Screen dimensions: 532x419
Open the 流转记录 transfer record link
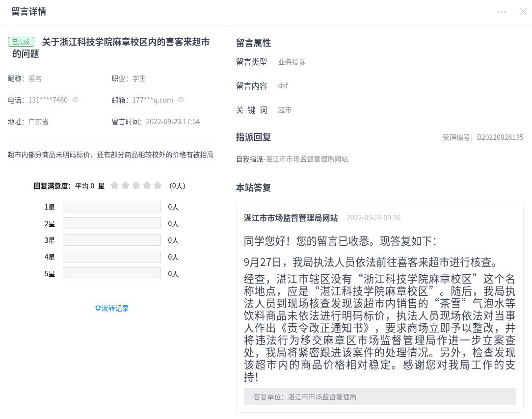[x=112, y=308]
